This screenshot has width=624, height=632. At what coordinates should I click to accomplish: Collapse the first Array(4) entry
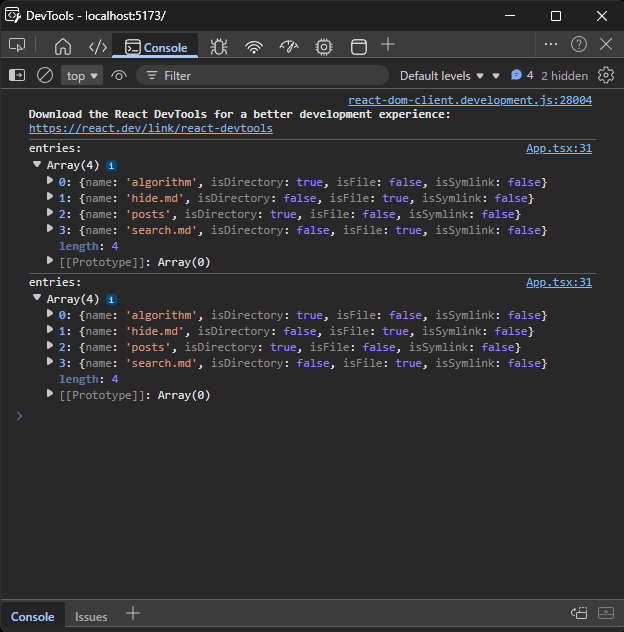[37, 165]
